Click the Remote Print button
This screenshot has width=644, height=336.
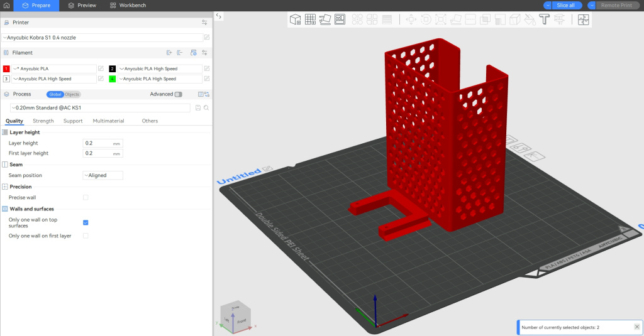[x=618, y=5]
